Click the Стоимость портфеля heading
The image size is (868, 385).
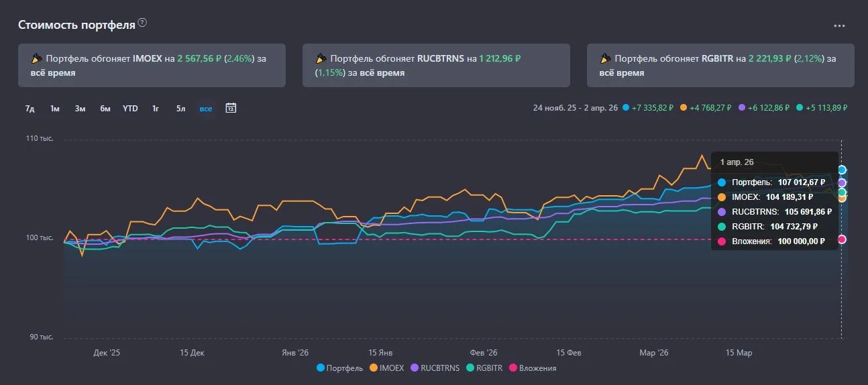[x=76, y=25]
